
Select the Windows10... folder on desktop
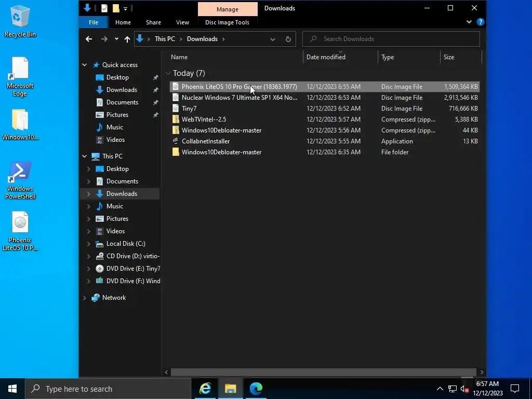tap(20, 125)
